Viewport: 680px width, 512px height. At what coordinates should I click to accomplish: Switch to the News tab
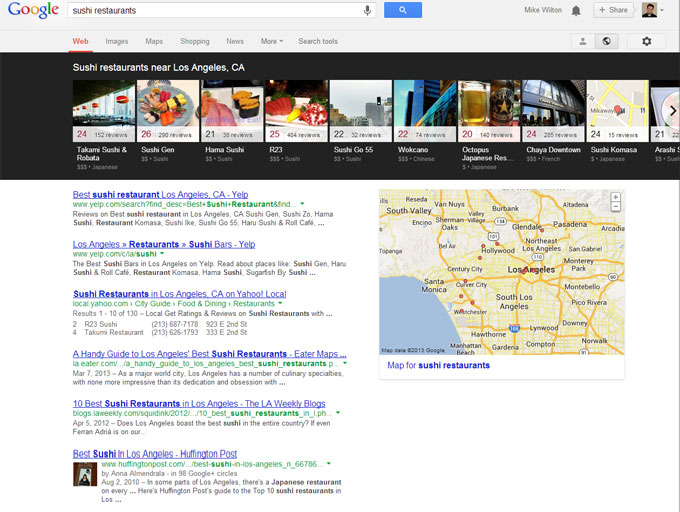[235, 41]
